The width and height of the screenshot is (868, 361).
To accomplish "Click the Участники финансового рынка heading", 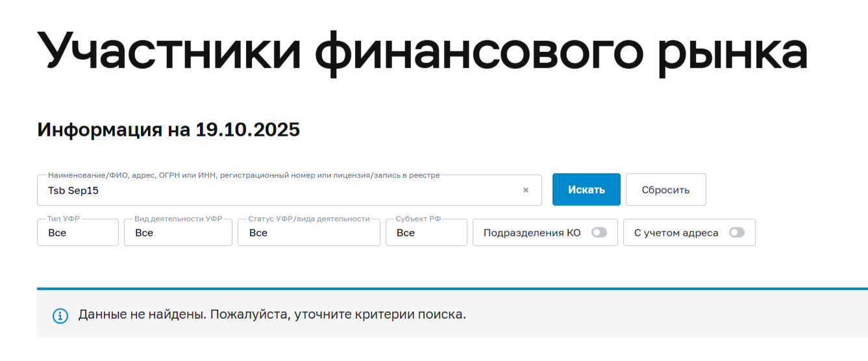I will click(x=422, y=51).
